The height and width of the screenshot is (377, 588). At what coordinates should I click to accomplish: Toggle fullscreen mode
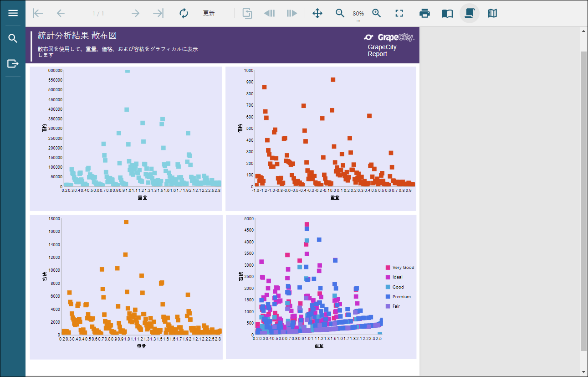pos(399,13)
